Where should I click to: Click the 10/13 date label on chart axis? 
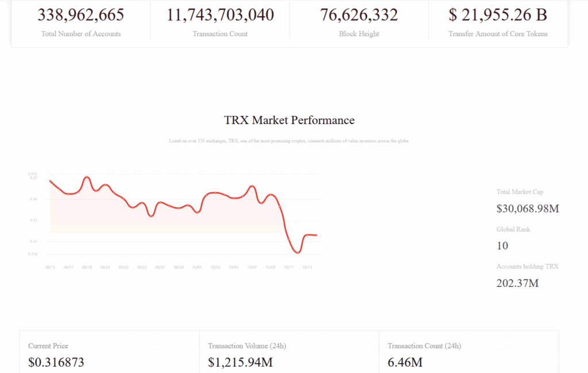pos(307,267)
